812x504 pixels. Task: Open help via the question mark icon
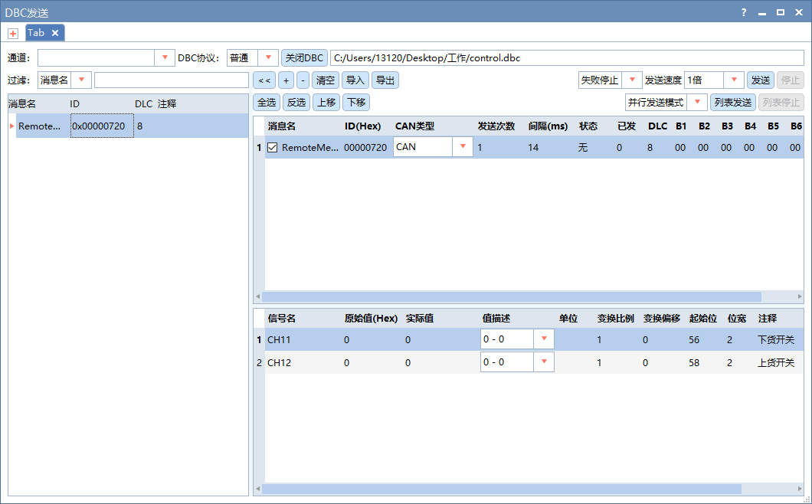(x=743, y=11)
